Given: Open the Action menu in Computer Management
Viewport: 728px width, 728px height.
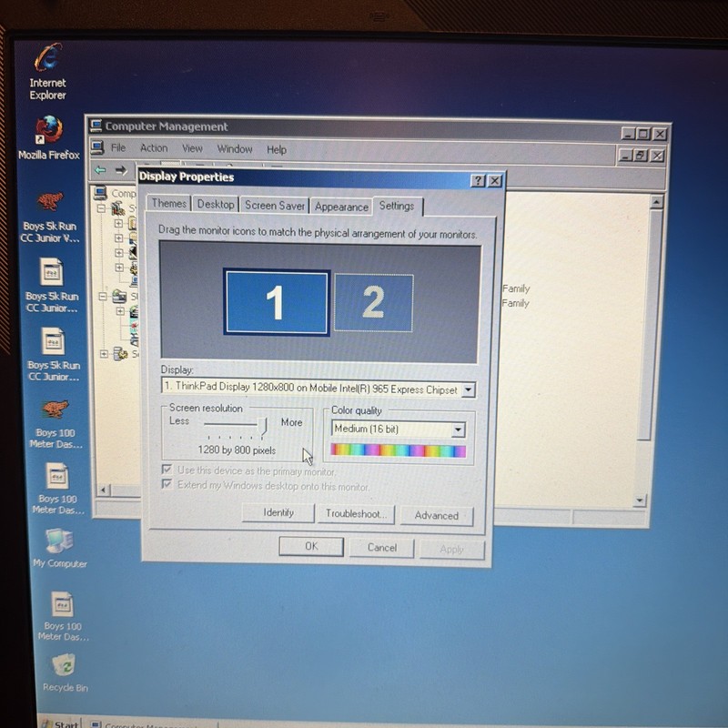Looking at the screenshot, I should pos(154,148).
